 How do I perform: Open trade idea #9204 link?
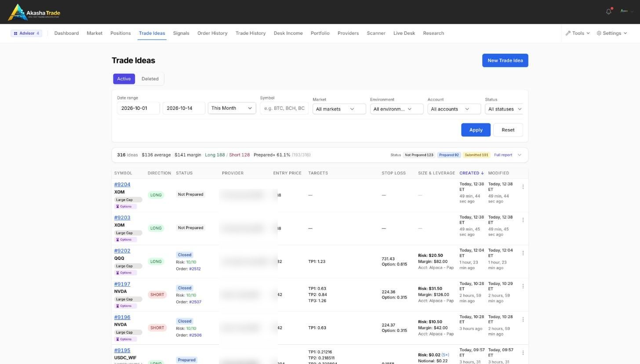coord(122,184)
